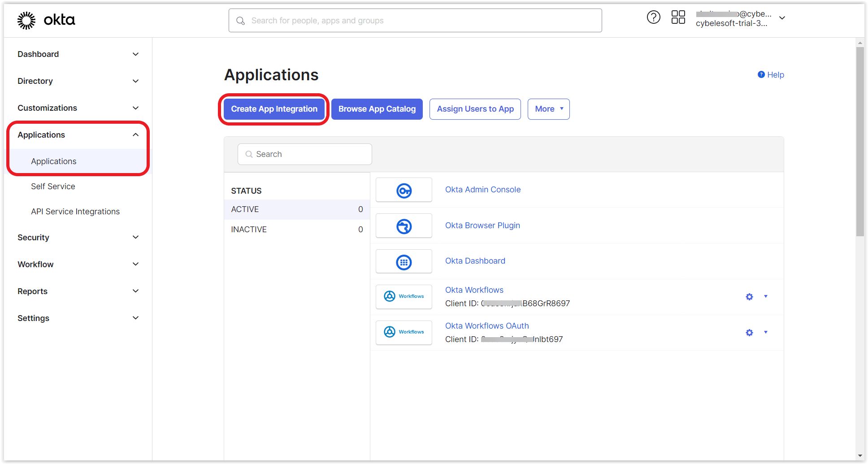This screenshot has height=464, width=868.
Task: Open the user account dropdown chevron
Action: [x=782, y=18]
